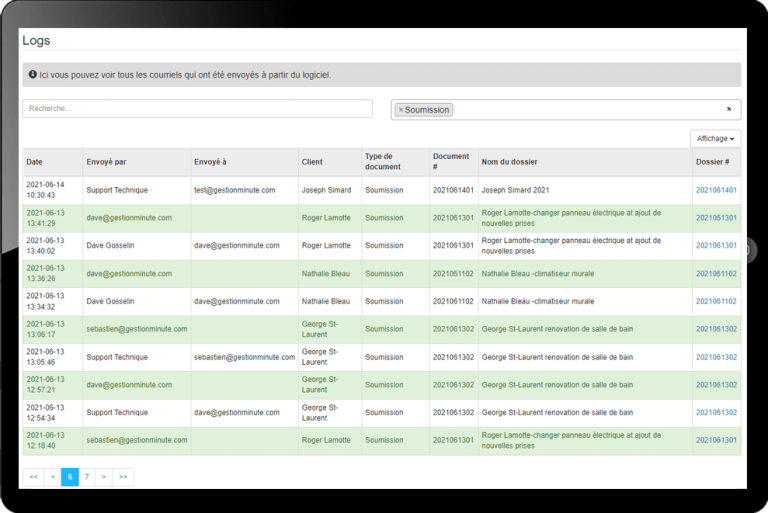Click Nathalie Bleau -climatiseur murale in 13:34:32 row
768x513 pixels.
[x=538, y=301]
